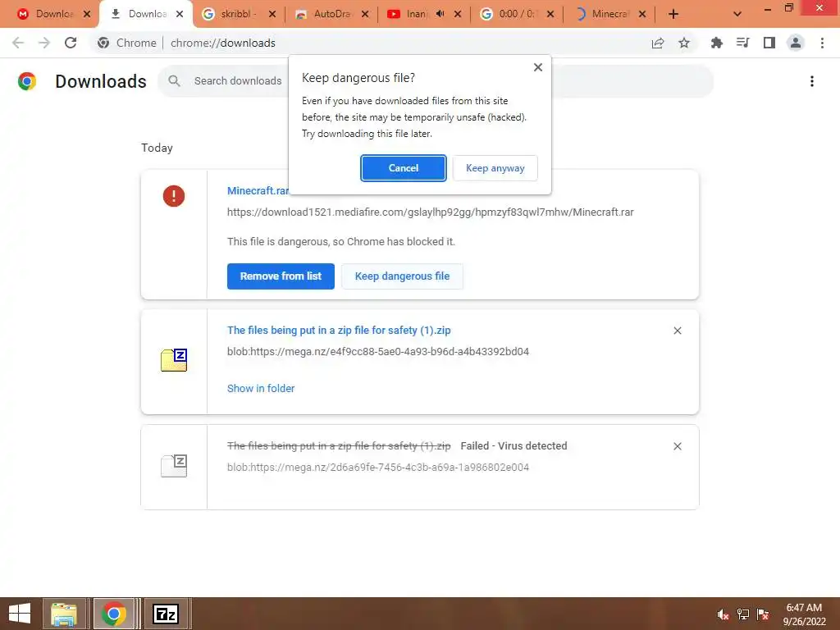
Task: Go back with the browser back arrow
Action: (x=18, y=43)
